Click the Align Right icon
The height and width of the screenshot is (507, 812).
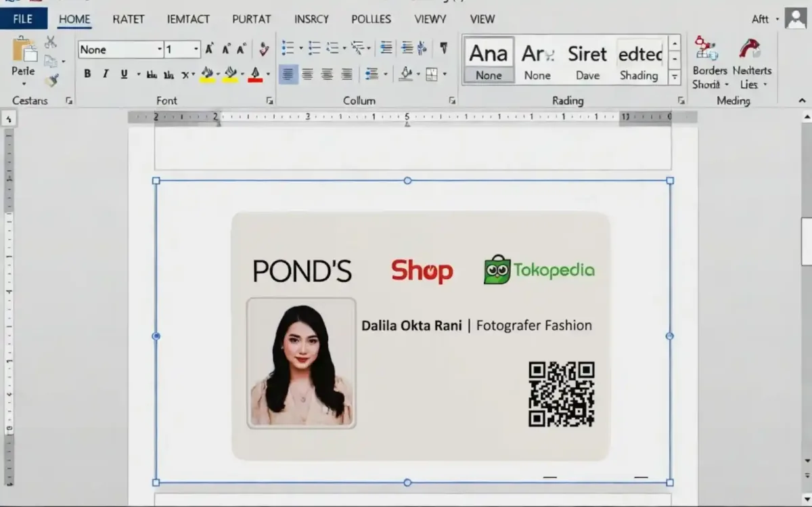click(328, 74)
